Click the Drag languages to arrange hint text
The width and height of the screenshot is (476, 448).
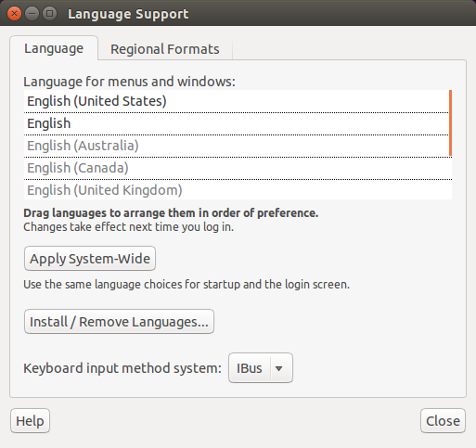(x=171, y=213)
